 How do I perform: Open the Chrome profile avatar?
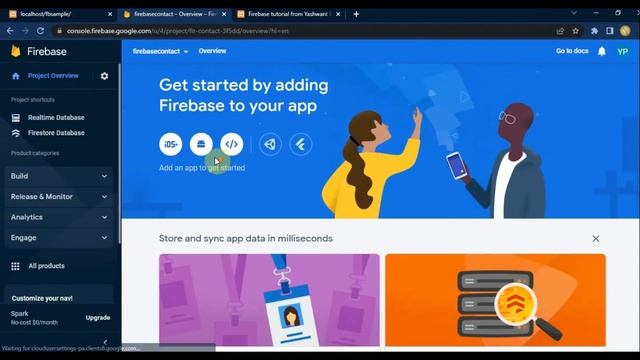pyautogui.click(x=625, y=31)
